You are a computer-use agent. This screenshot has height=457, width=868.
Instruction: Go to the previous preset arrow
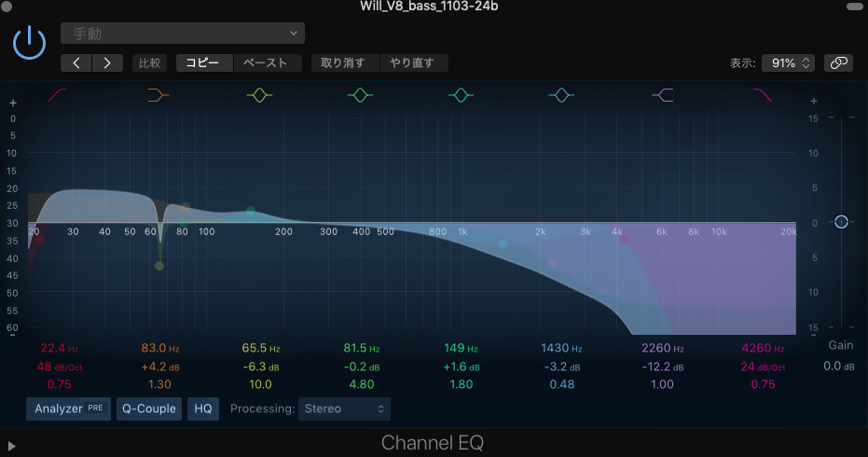(x=76, y=63)
